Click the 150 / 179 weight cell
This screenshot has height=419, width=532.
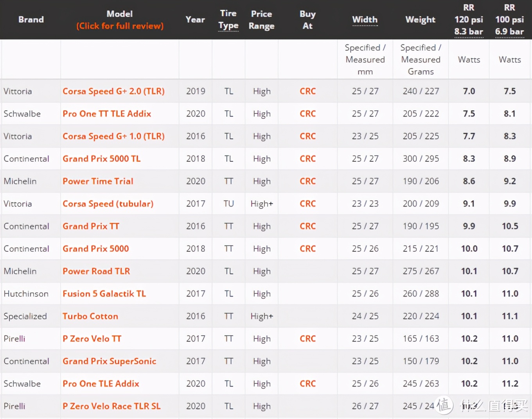421,361
